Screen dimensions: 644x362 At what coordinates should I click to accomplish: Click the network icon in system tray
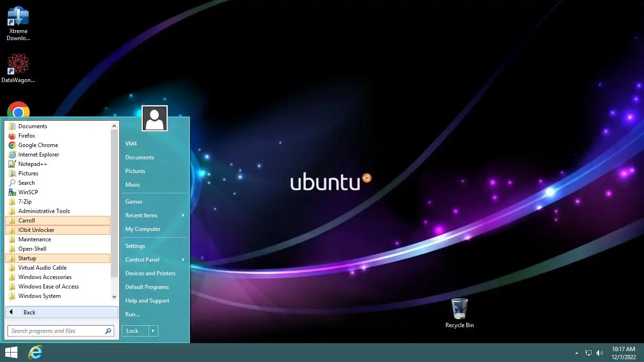coord(588,353)
